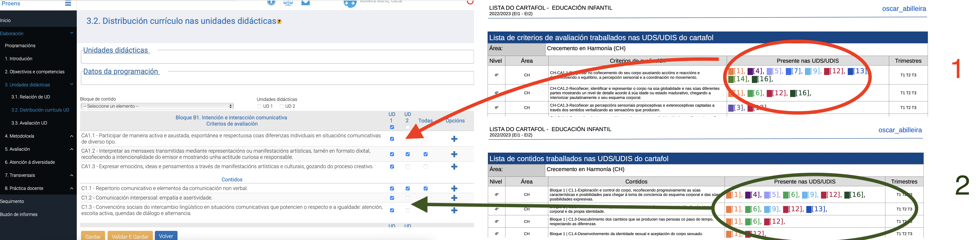
Task: Go to Inicio in the sidebar
Action: (5, 21)
